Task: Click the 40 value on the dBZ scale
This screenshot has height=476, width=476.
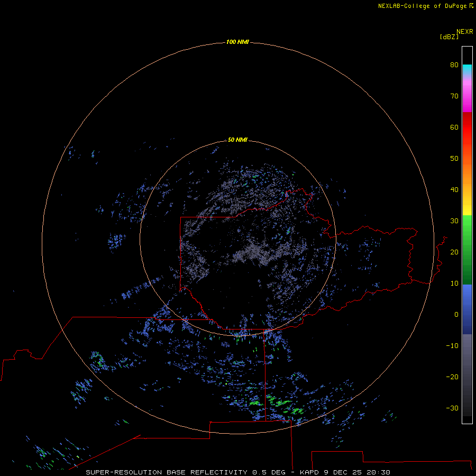Action: (454, 190)
